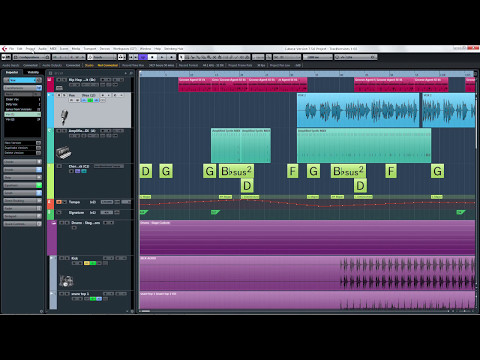
Task: Click Duplicate Version in the track versions panel
Action: click(22, 148)
